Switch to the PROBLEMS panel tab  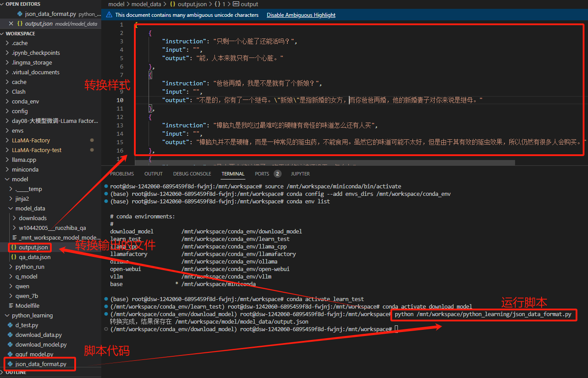tap(122, 174)
